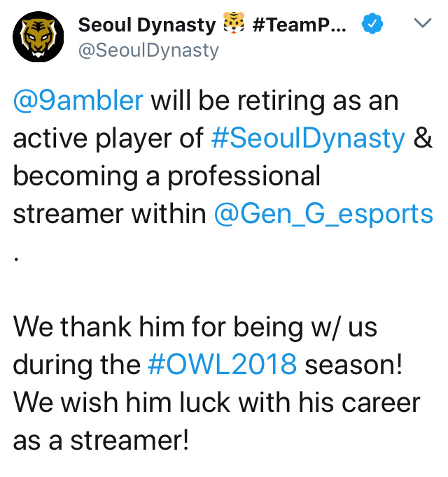Follow the #SeoulDynasty hashtag in the tweet

(308, 138)
